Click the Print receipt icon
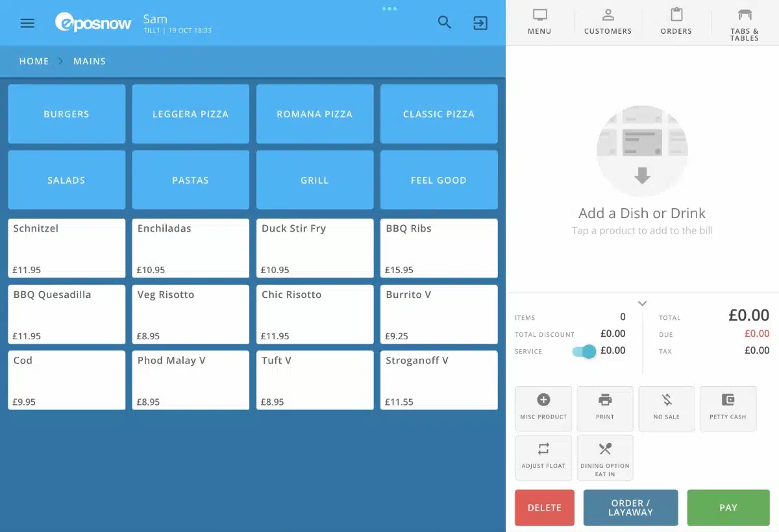The width and height of the screenshot is (779, 532). [605, 408]
